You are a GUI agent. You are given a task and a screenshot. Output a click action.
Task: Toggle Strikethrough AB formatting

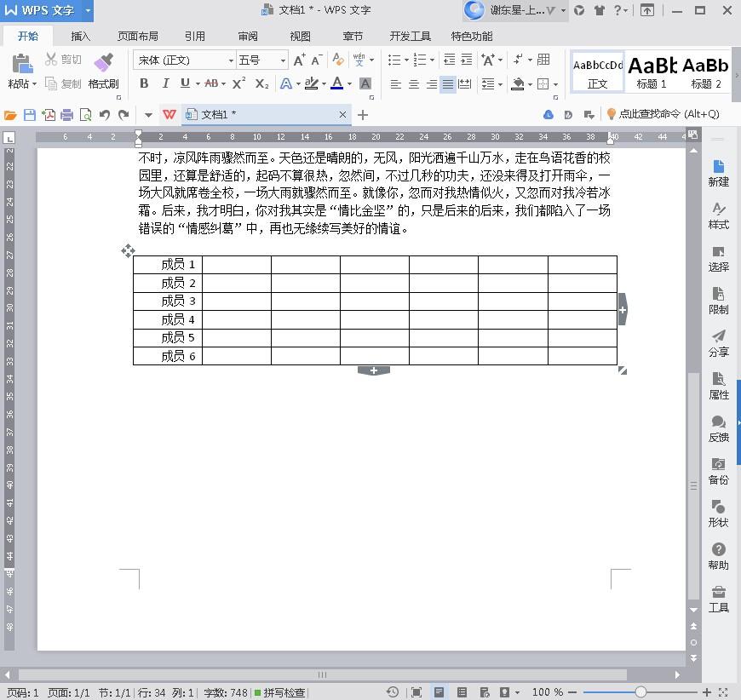tap(211, 83)
